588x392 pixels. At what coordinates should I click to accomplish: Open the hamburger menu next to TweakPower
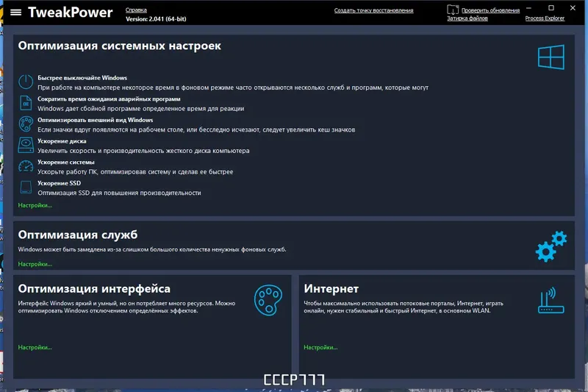[x=15, y=13]
